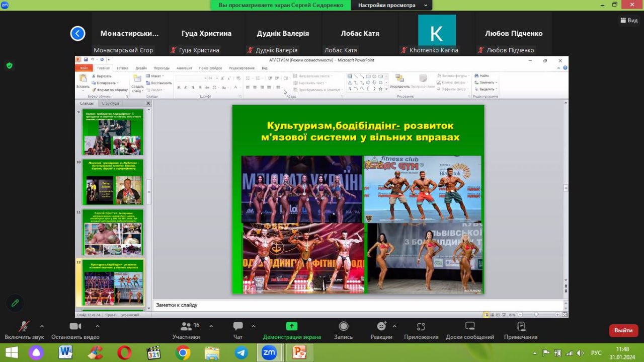Switch to the Рецензирование ribbon tab
Screen dimensions: 644x362
[x=242, y=68]
